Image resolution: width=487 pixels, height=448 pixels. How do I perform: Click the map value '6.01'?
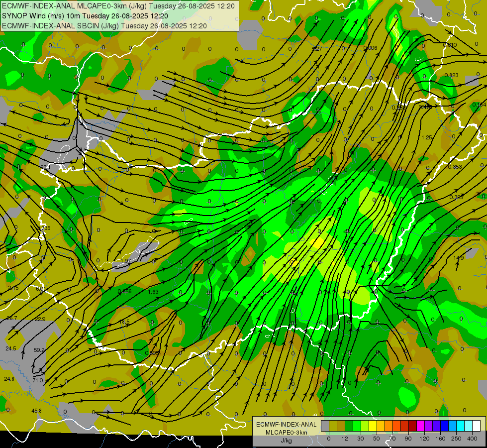tap(41, 289)
